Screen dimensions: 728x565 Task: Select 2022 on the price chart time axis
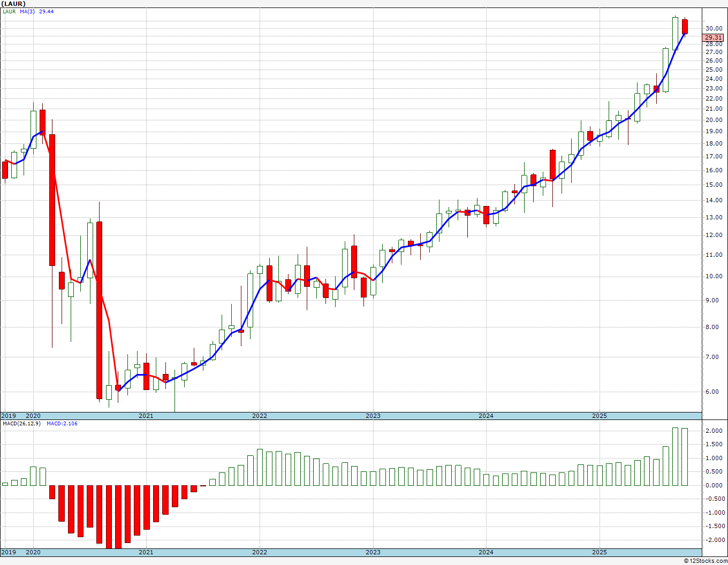click(260, 416)
